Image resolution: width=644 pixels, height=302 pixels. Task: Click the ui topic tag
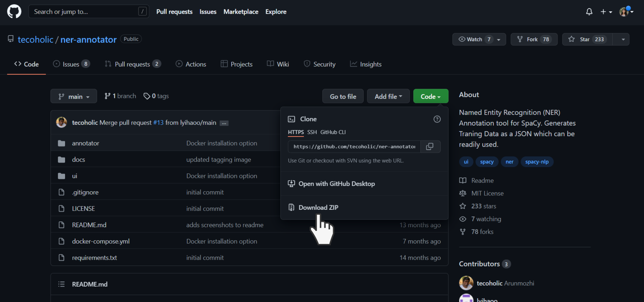[466, 162]
